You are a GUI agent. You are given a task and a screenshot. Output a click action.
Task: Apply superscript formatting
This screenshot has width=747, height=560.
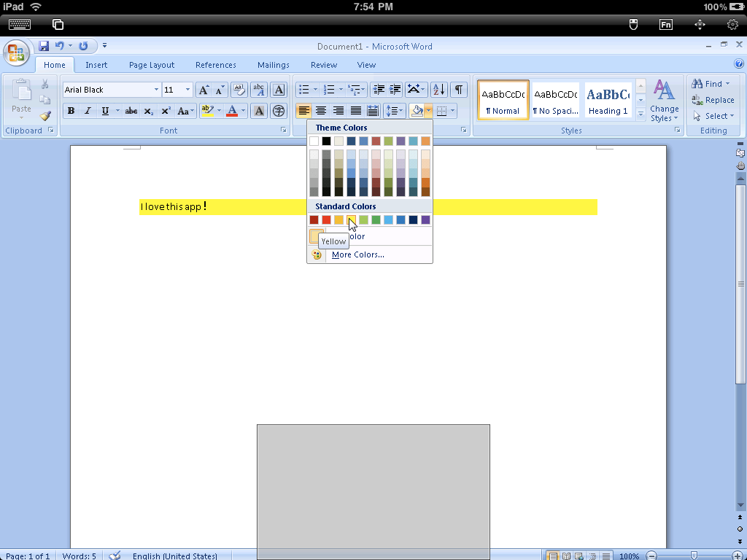(166, 111)
